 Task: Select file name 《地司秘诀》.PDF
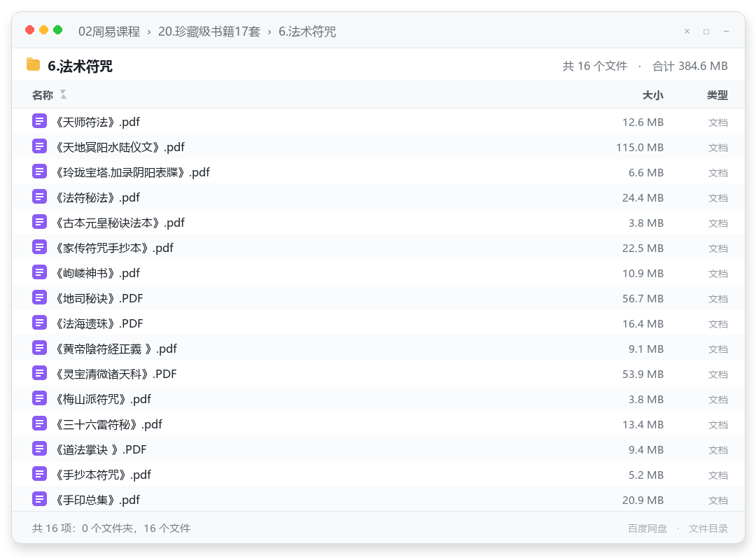tap(99, 299)
